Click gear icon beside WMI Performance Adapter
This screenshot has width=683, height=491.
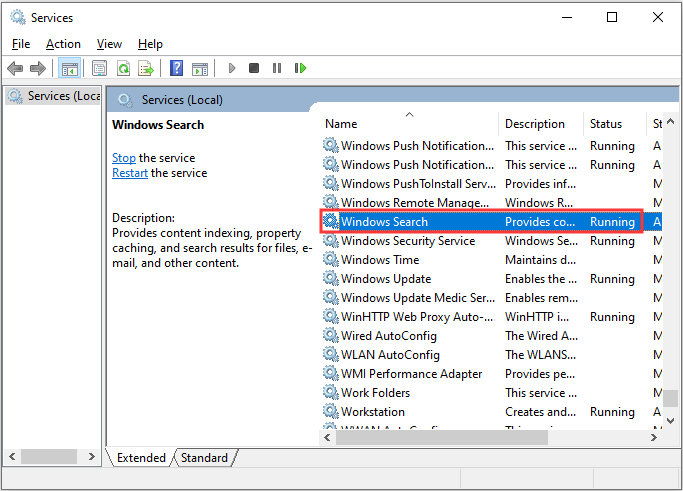pos(331,373)
